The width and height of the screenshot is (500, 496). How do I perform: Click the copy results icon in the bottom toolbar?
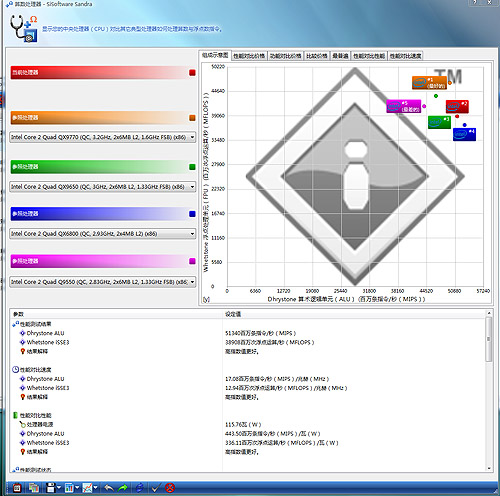click(33, 488)
